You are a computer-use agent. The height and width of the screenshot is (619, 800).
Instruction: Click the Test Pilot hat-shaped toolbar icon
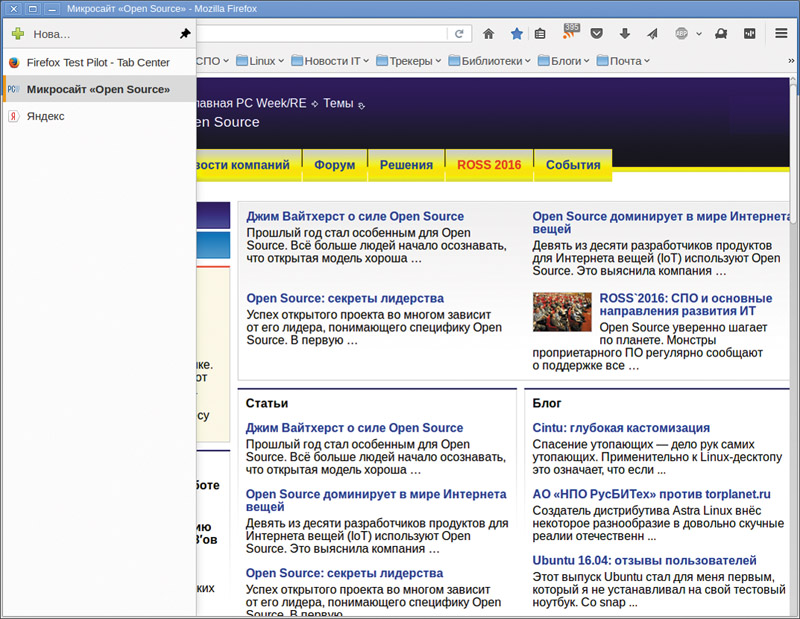[721, 34]
